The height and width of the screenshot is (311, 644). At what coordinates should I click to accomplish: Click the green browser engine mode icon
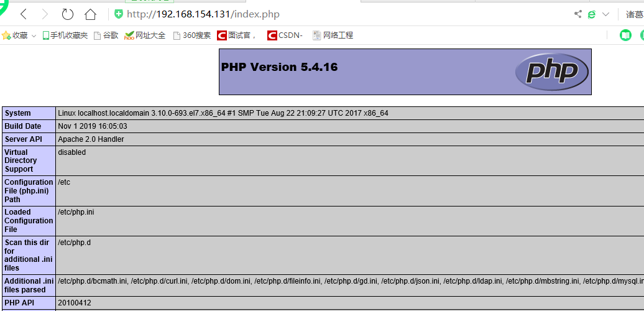[x=592, y=14]
